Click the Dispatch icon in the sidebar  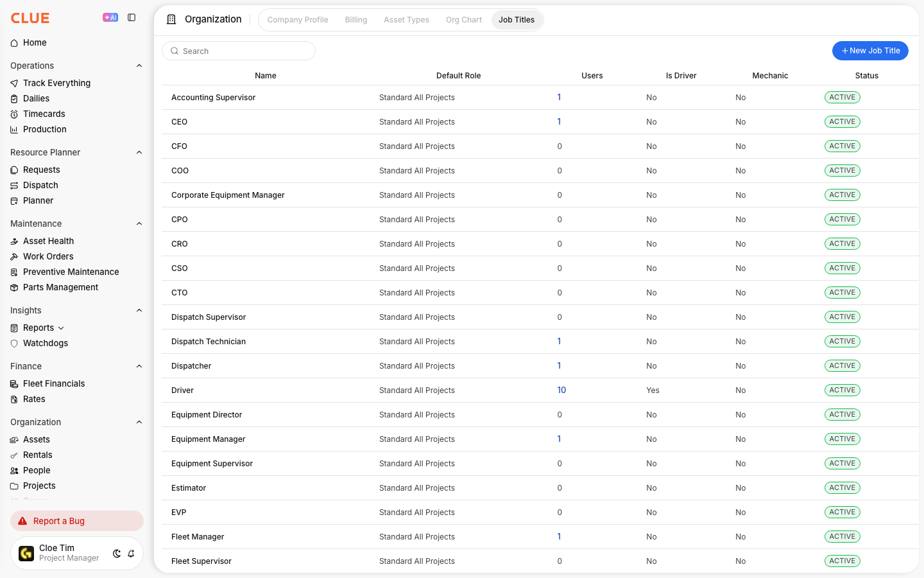point(14,186)
